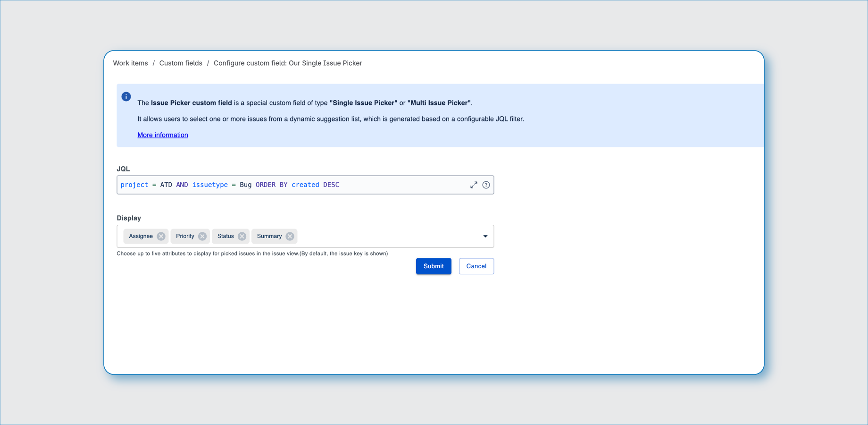
Task: Select the Priority tag label
Action: pyautogui.click(x=185, y=237)
